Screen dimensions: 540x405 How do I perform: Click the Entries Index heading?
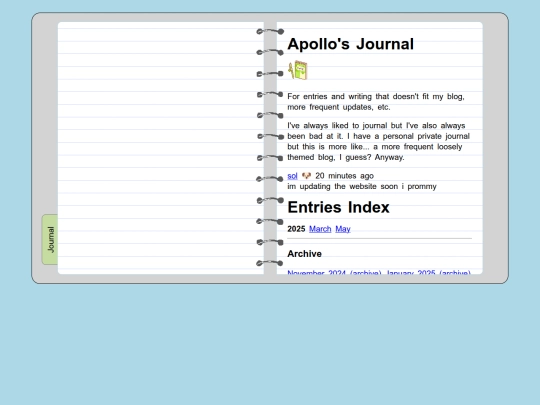[x=339, y=207]
